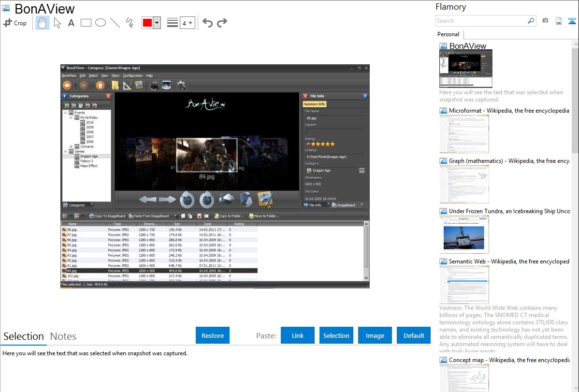This screenshot has width=579, height=392.
Task: Redo the last annotation
Action: coord(222,23)
